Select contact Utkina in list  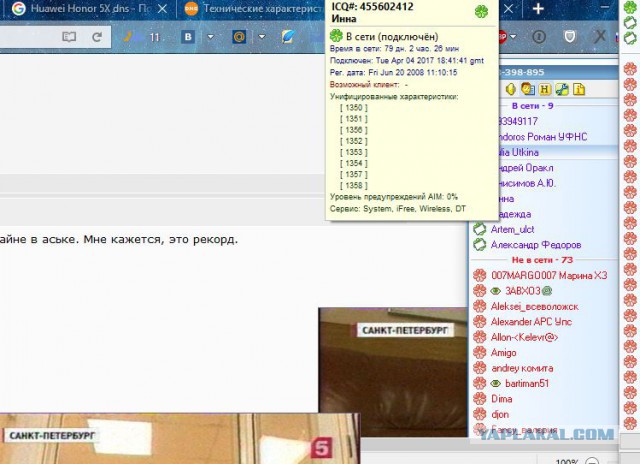pos(519,152)
